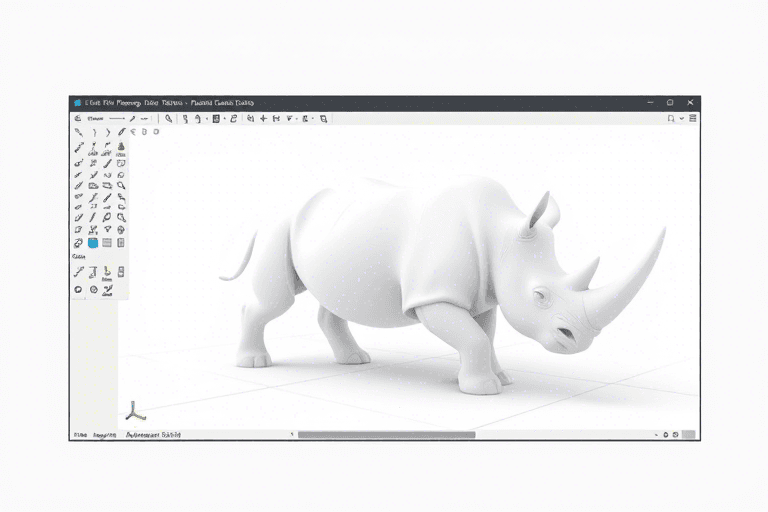Click the blue highlighted tool in the left palette
Screen dimensions: 768x512
(x=93, y=242)
